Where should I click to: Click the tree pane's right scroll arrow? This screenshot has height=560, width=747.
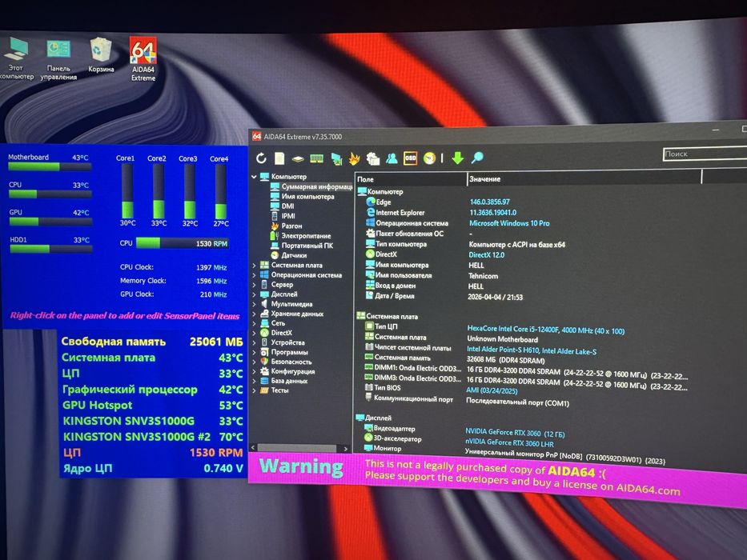coord(345,449)
